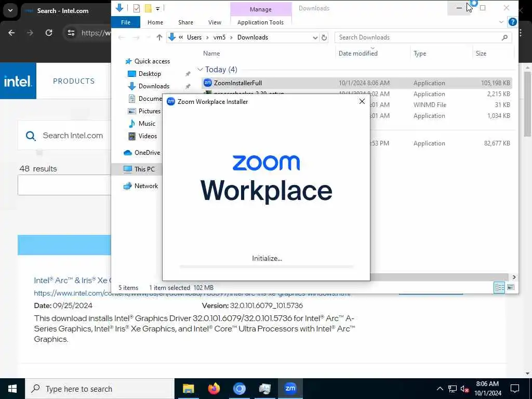The height and width of the screenshot is (399, 532).
Task: Open the Chromium browser taskbar icon
Action: (x=239, y=389)
